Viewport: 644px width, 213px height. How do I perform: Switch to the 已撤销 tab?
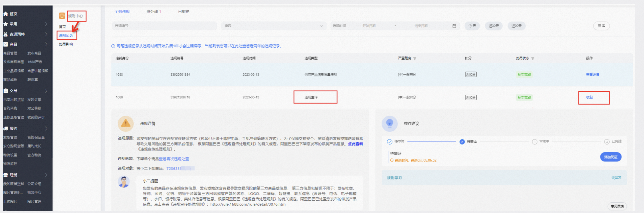(184, 11)
